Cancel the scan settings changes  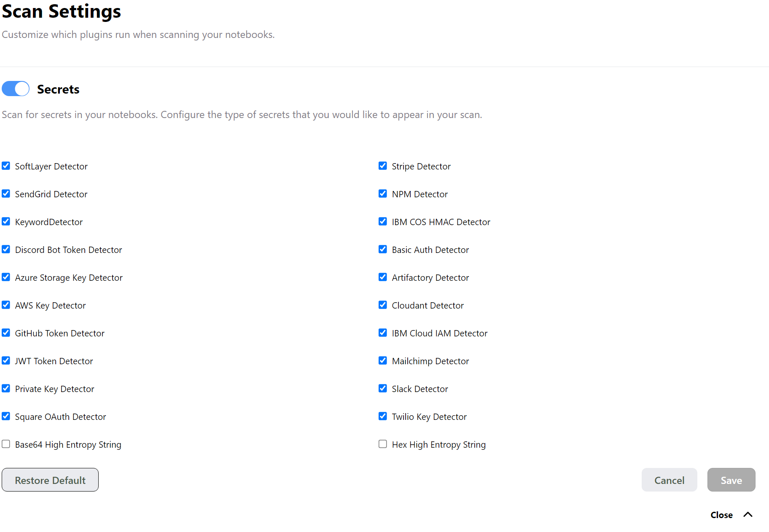pyautogui.click(x=669, y=480)
